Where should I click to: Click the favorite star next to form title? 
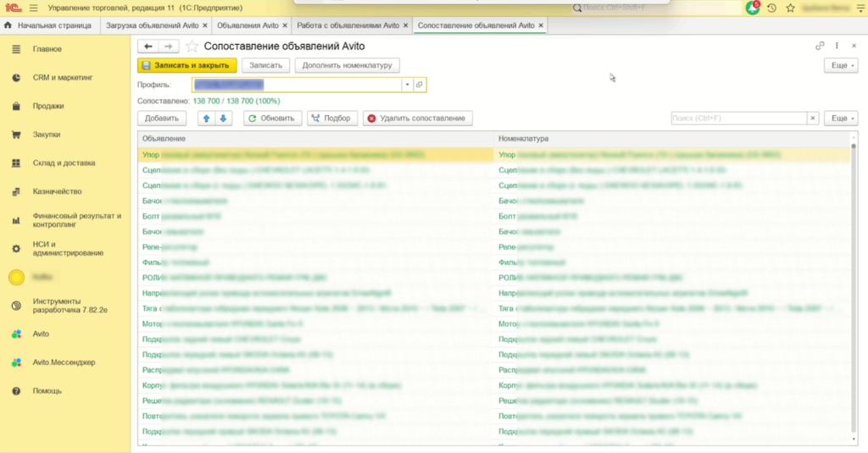pyautogui.click(x=192, y=47)
